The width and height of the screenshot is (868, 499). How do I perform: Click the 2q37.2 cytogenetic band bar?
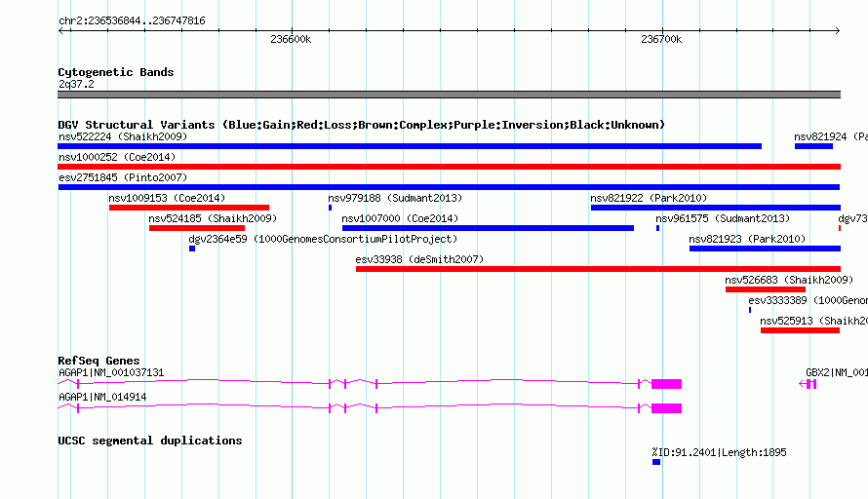[x=449, y=95]
